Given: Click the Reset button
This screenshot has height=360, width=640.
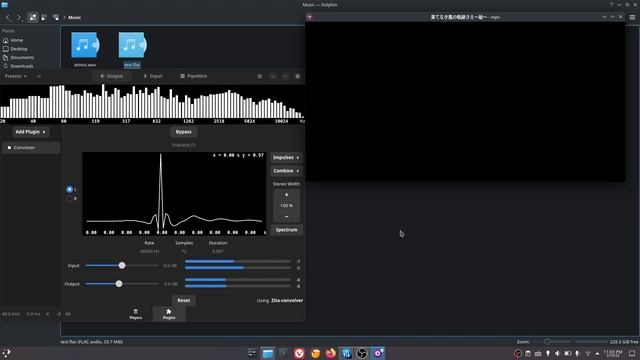Looking at the screenshot, I should (x=184, y=300).
